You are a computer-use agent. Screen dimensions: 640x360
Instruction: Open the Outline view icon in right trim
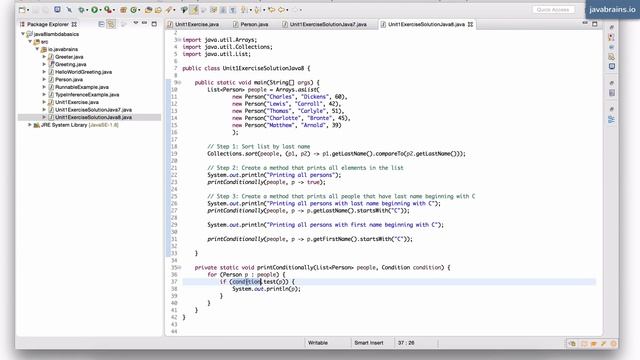pyautogui.click(x=611, y=119)
